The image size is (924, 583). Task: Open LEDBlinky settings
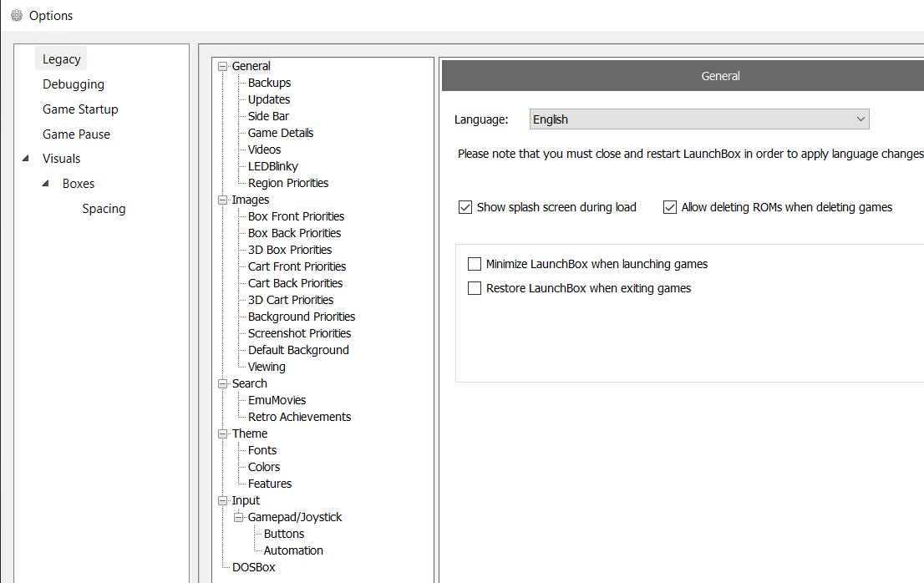[x=273, y=166]
